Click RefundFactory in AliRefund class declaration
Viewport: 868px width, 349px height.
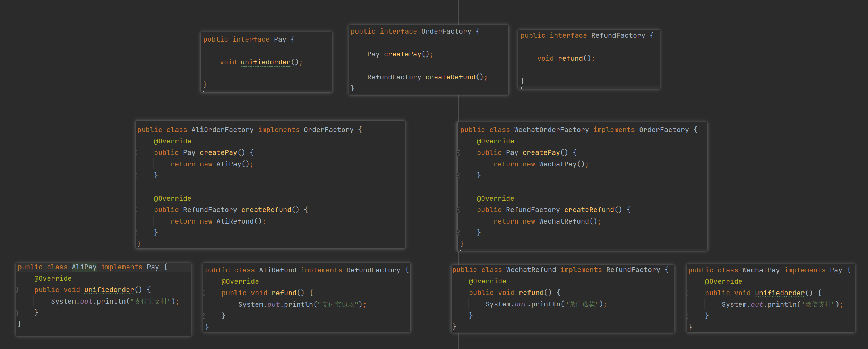[x=373, y=270]
